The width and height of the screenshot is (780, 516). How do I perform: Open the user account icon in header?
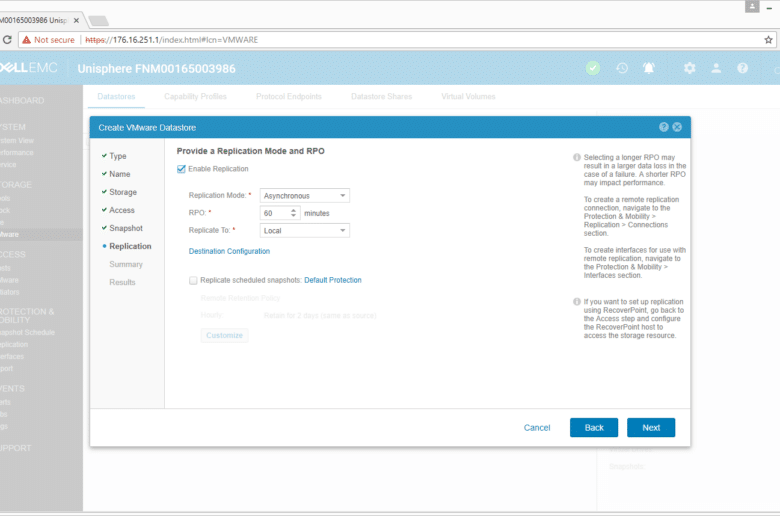716,68
